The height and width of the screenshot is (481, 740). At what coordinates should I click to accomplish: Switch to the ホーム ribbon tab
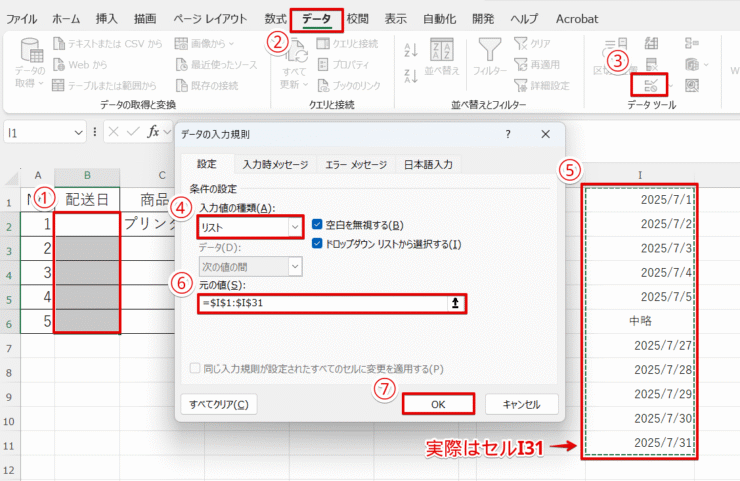tap(66, 19)
